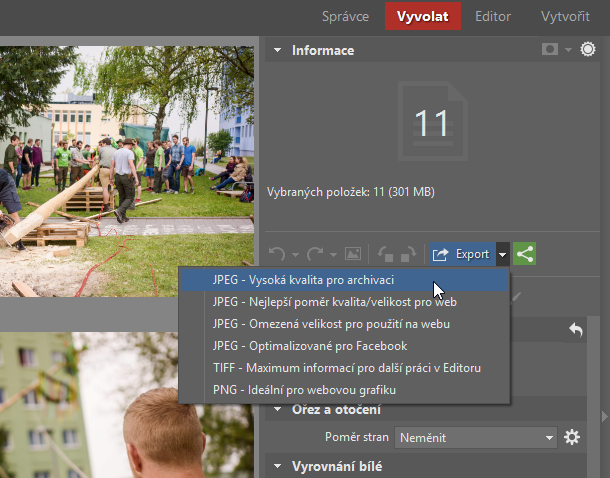This screenshot has height=478, width=610.
Task: Open the Export presets dropdown arrow
Action: [x=503, y=254]
